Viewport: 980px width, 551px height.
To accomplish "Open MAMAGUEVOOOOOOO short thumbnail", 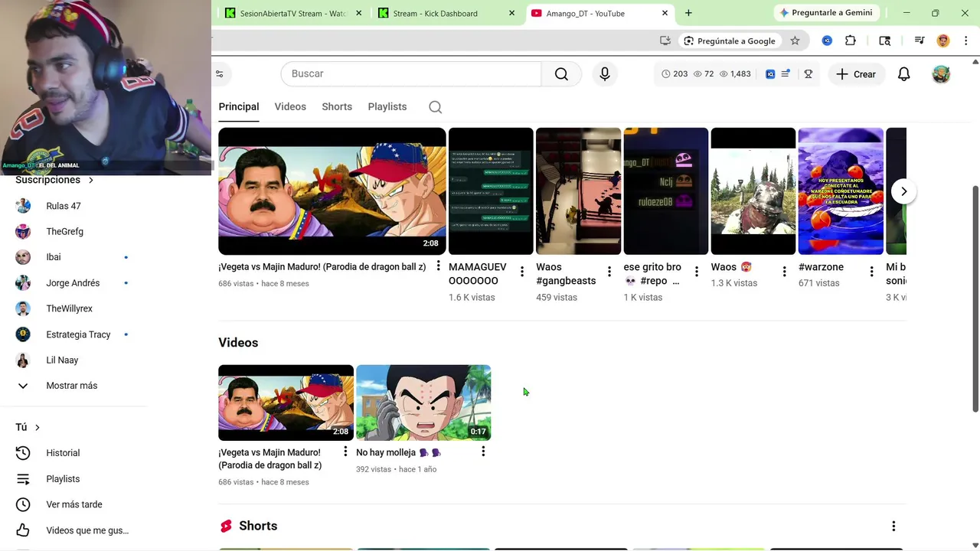I will 491,191.
